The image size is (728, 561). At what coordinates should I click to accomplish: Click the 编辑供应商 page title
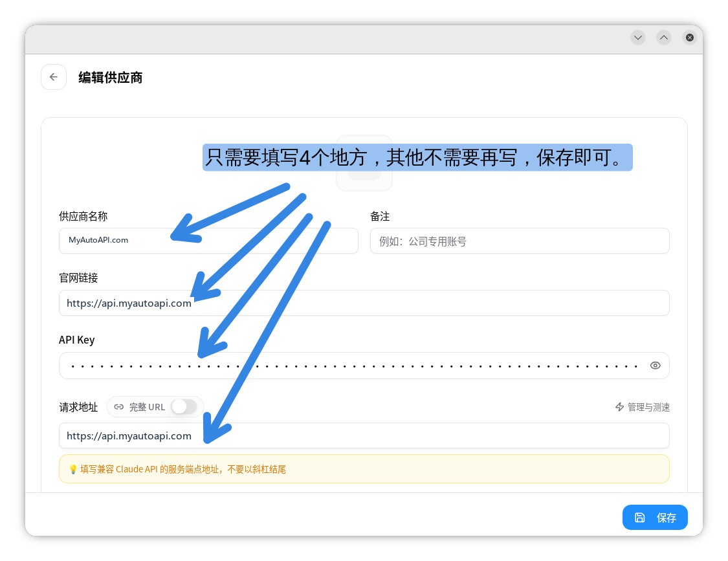pos(111,78)
